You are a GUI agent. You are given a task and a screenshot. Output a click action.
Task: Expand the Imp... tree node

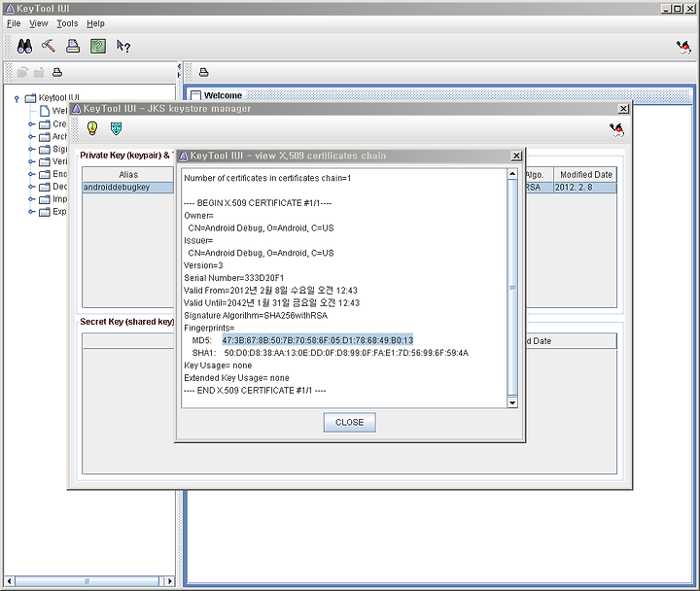click(31, 199)
